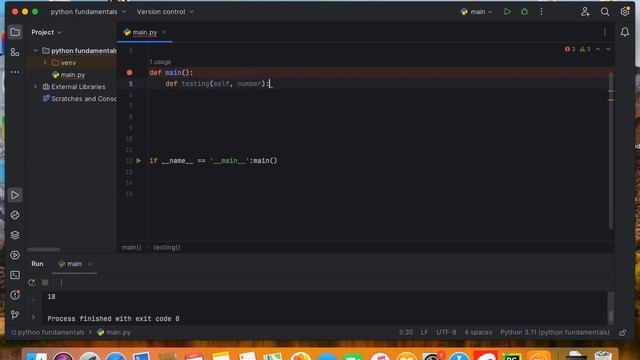Image resolution: width=640 pixels, height=360 pixels.
Task: Jump to next highlighted error arrow
Action: (609, 49)
